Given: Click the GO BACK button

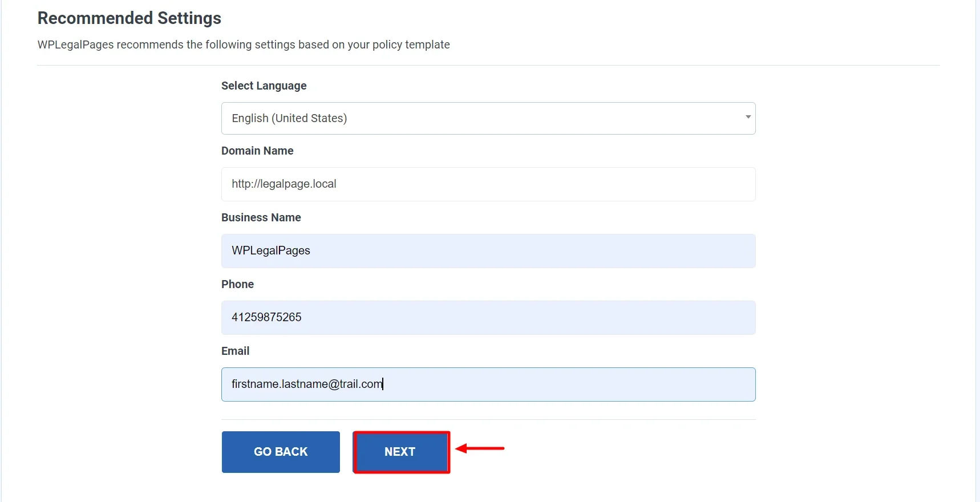Looking at the screenshot, I should click(x=281, y=452).
